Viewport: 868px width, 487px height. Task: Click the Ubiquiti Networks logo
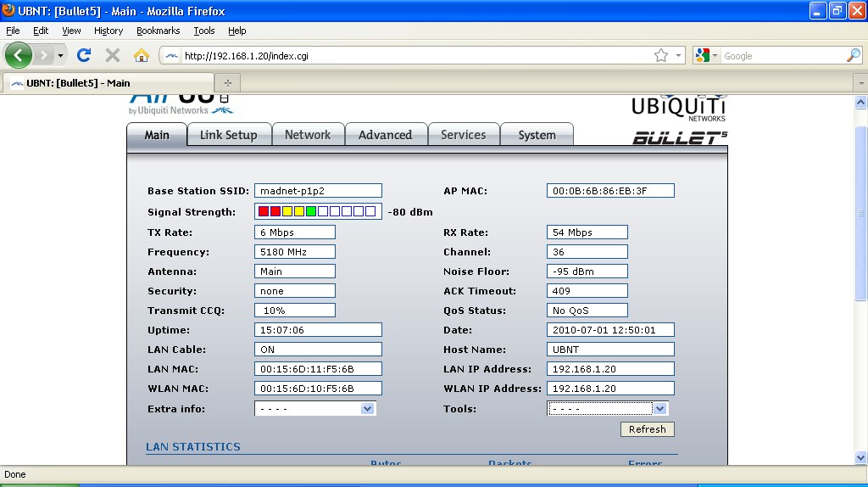pyautogui.click(x=679, y=108)
